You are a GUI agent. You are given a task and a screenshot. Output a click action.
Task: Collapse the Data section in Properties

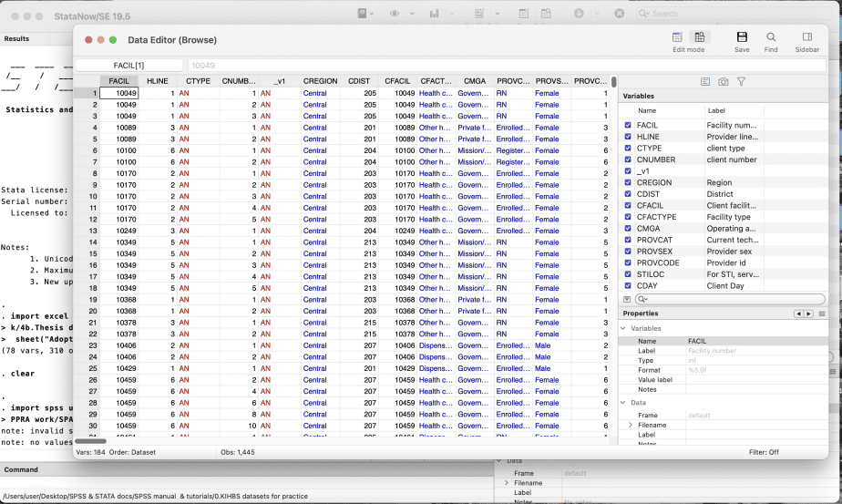tap(624, 402)
